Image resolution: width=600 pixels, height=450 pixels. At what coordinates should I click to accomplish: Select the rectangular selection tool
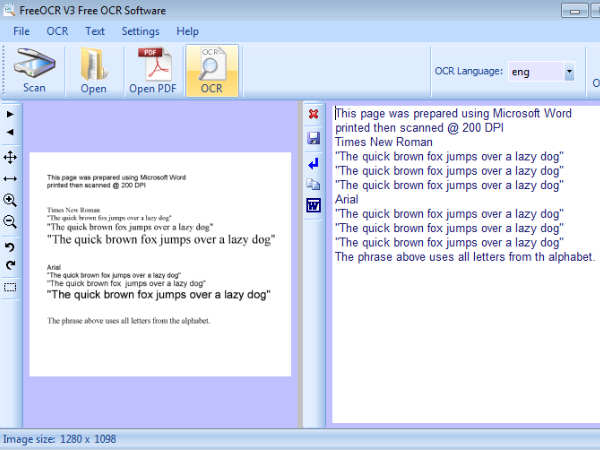pyautogui.click(x=10, y=288)
